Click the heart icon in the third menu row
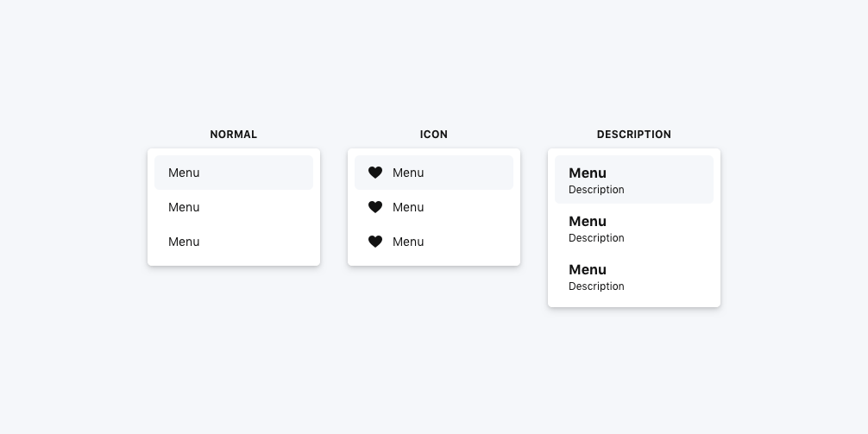Image resolution: width=868 pixels, height=434 pixels. [x=375, y=242]
